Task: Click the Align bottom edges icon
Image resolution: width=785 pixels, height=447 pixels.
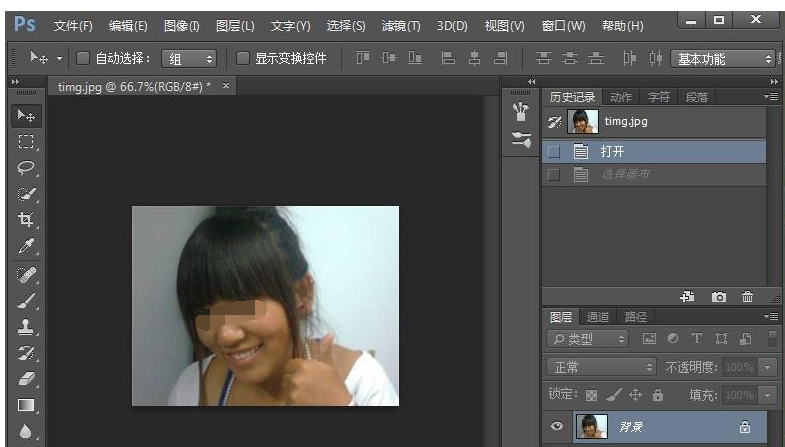Action: coord(415,58)
